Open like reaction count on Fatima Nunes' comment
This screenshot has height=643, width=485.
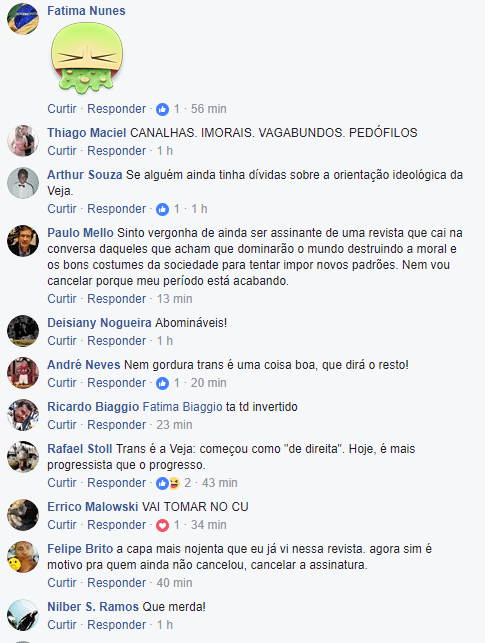pos(168,109)
